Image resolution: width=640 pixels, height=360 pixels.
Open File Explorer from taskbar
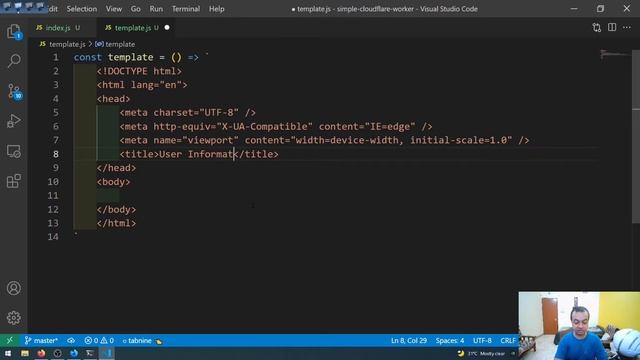coord(25,353)
